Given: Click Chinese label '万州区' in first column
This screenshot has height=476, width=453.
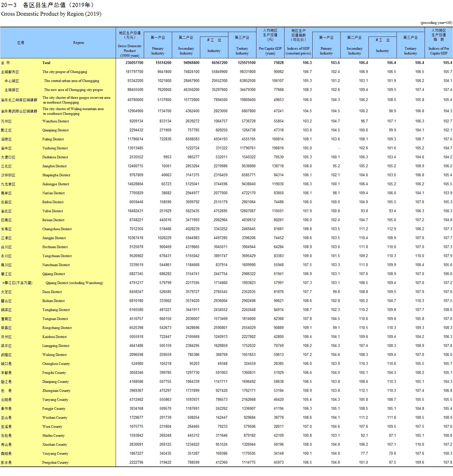Looking at the screenshot, I should 6,121.
